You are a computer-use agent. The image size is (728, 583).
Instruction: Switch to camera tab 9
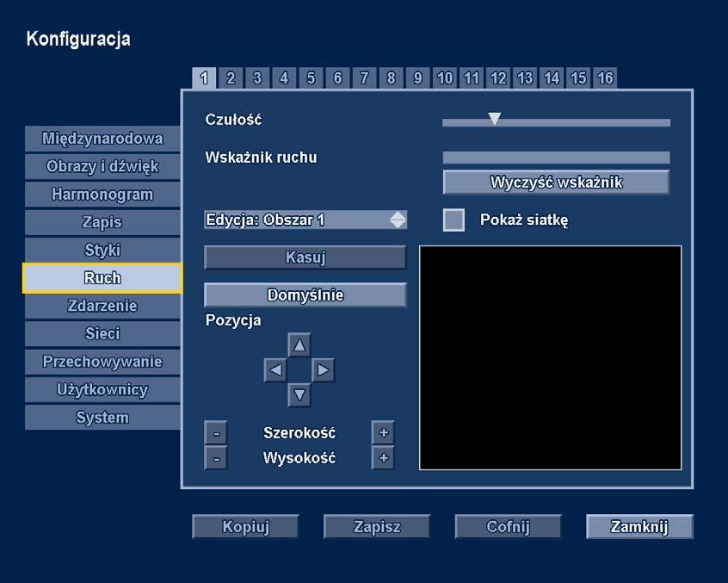[x=418, y=78]
